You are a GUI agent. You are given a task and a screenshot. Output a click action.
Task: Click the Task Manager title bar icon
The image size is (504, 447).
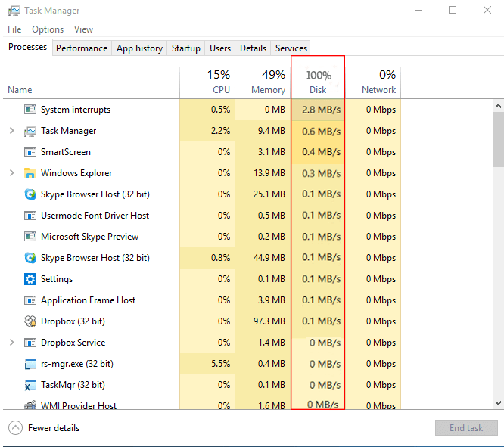14,11
